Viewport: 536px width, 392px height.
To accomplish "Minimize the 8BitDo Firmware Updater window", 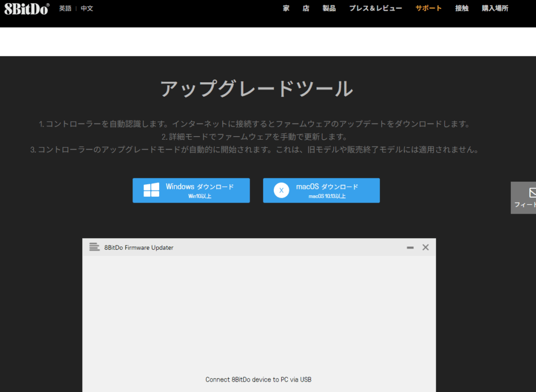I will [x=410, y=248].
